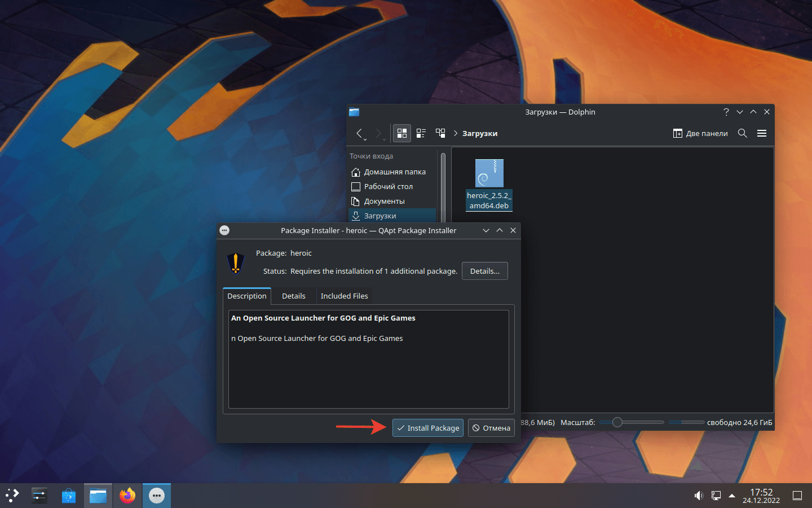Adjust the Масштаб zoom slider

(x=632, y=422)
